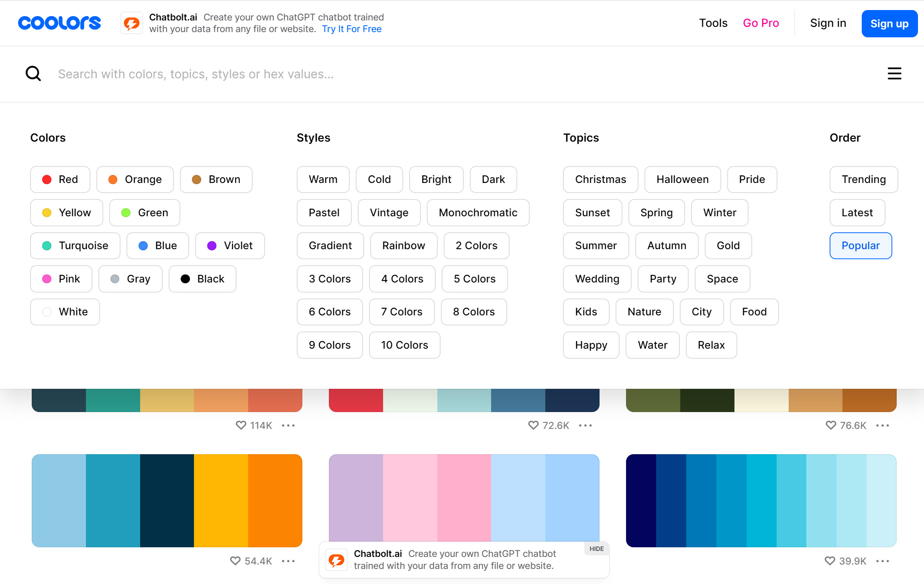
Task: Toggle the Red color filter
Action: tap(60, 179)
